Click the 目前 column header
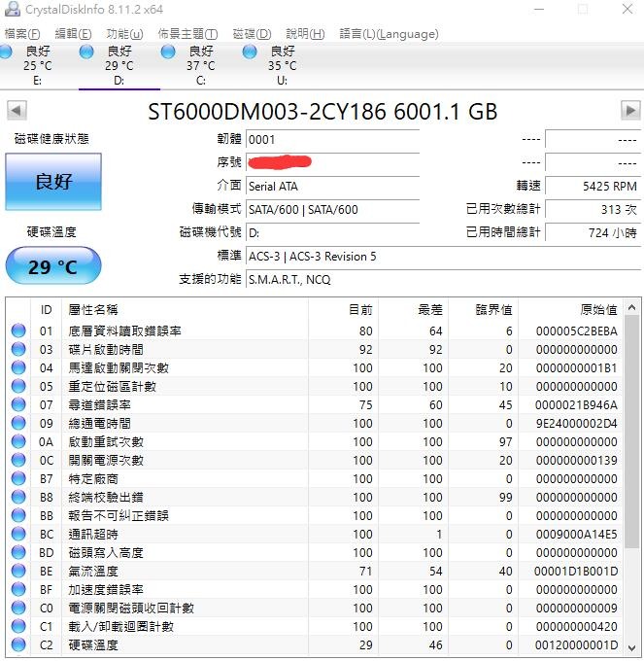This screenshot has width=644, height=661. [343, 310]
